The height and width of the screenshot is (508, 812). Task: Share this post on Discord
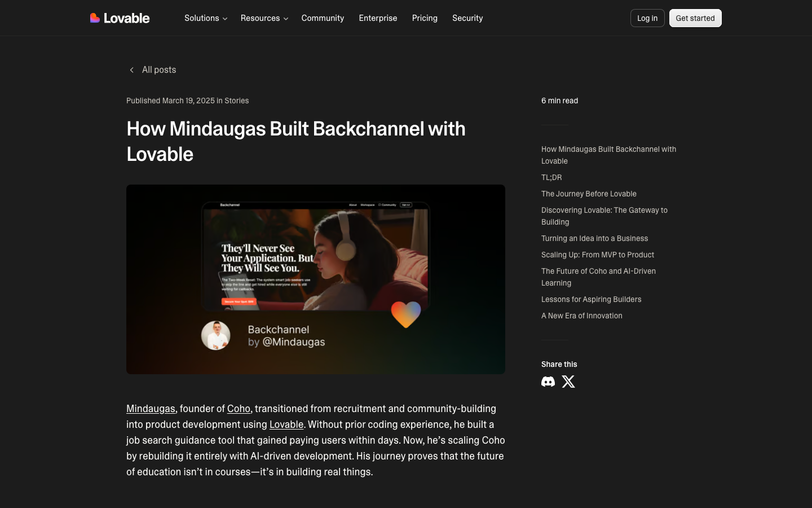coord(548,382)
